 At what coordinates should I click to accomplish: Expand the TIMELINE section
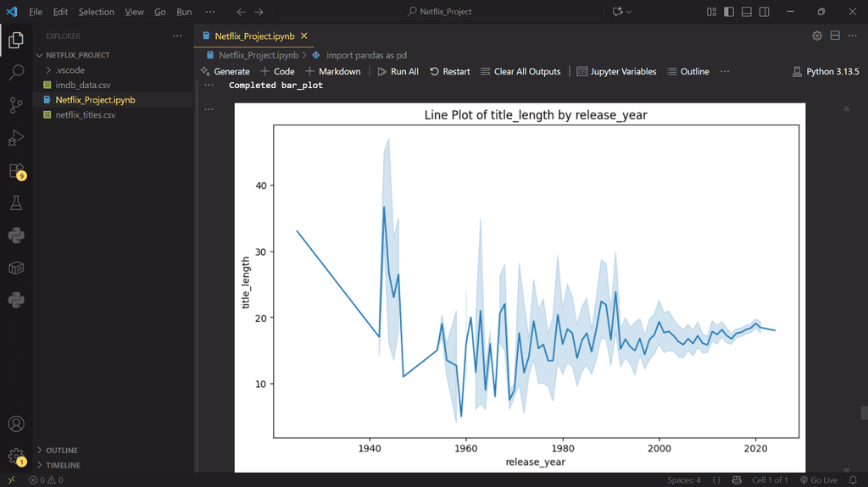click(64, 465)
